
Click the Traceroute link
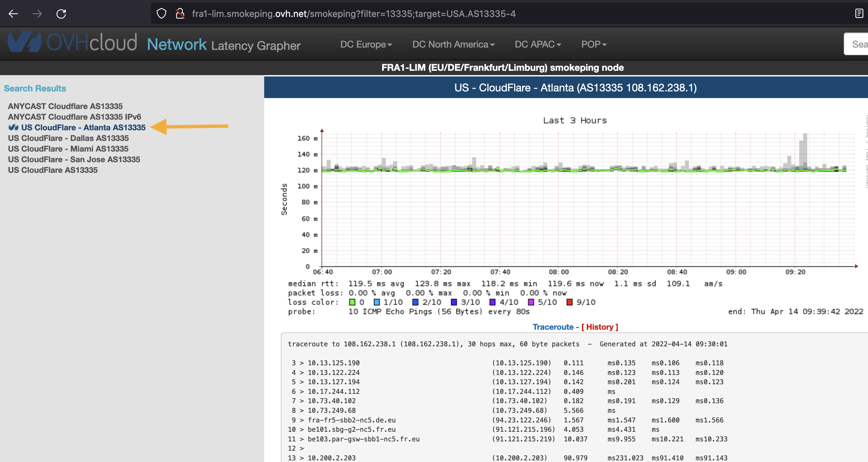pos(553,327)
